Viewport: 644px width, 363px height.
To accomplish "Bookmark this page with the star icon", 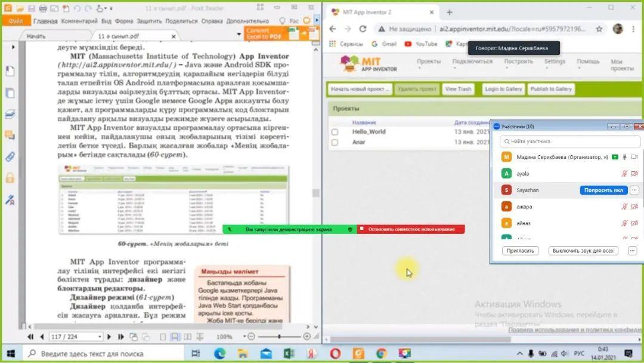I will tap(599, 29).
